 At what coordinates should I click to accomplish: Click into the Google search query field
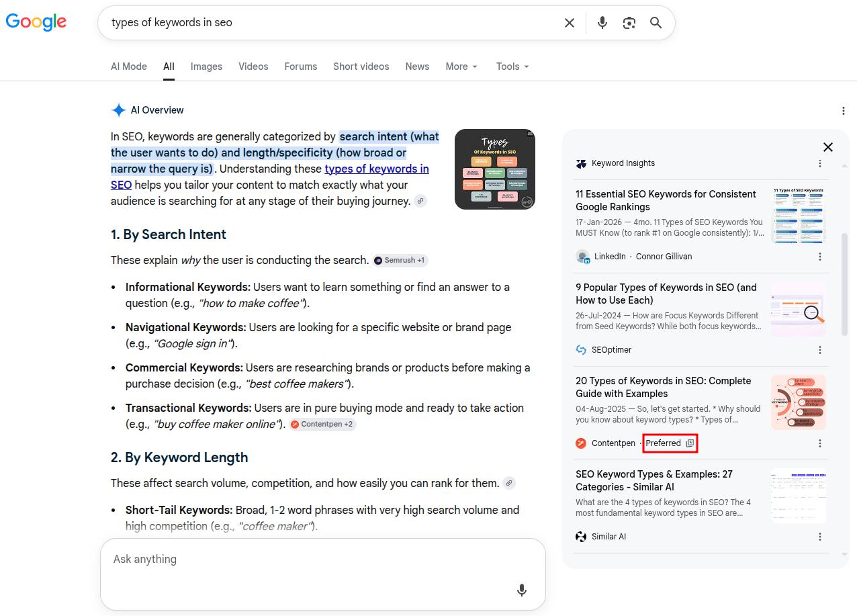pyautogui.click(x=332, y=23)
